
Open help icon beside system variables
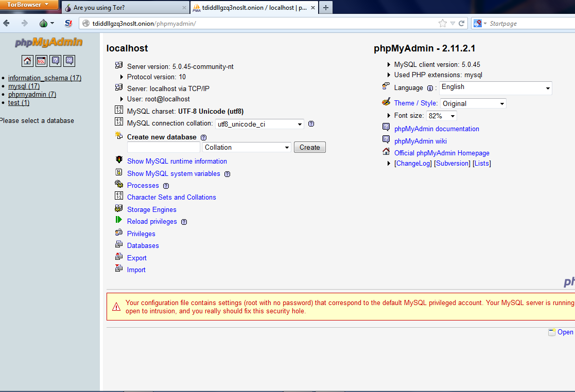pyautogui.click(x=228, y=174)
